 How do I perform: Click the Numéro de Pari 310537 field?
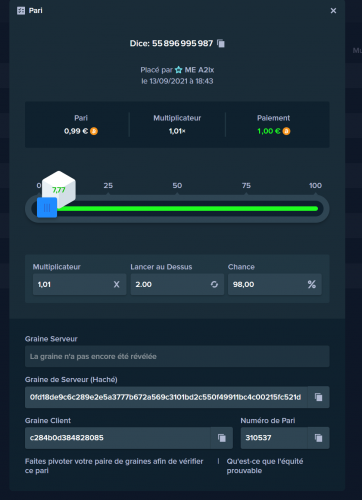tap(274, 438)
